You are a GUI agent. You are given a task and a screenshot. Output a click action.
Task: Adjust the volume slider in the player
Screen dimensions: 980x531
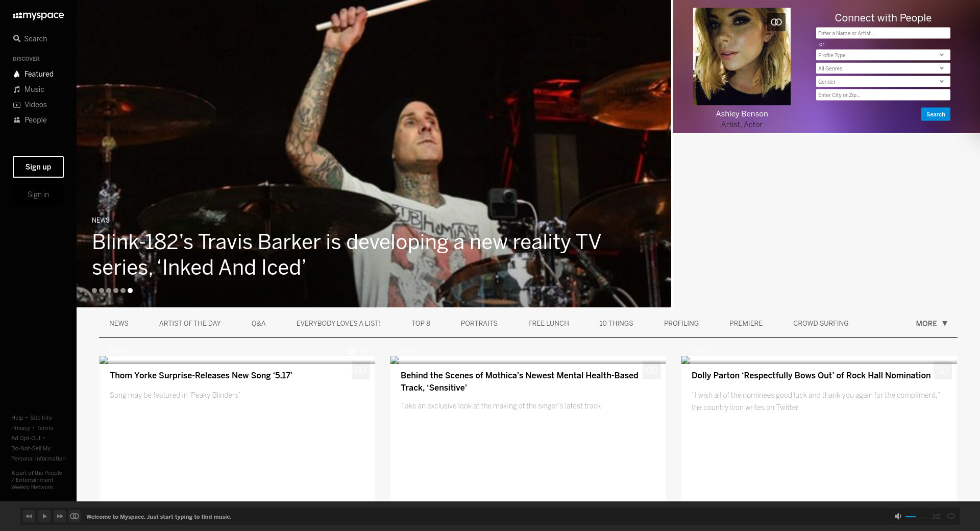pyautogui.click(x=915, y=517)
